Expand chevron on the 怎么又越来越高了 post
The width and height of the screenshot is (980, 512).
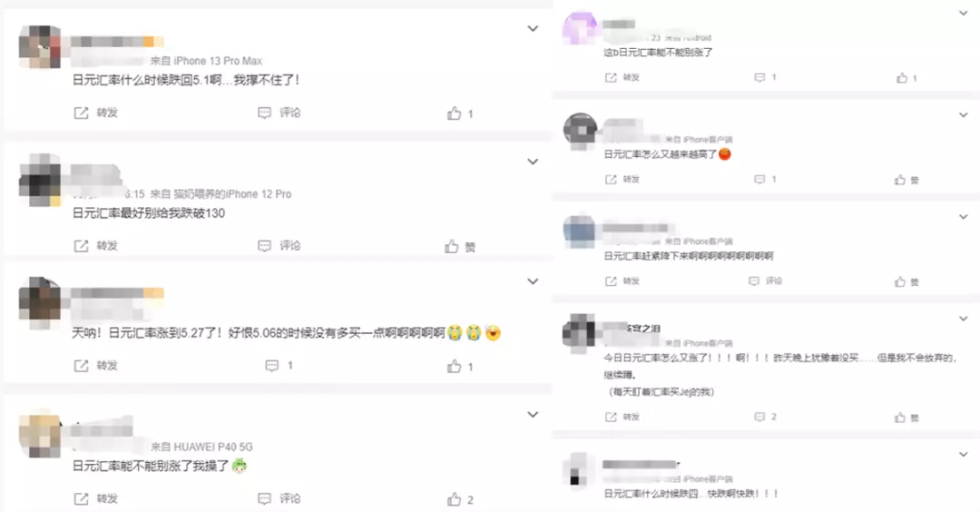pyautogui.click(x=963, y=115)
